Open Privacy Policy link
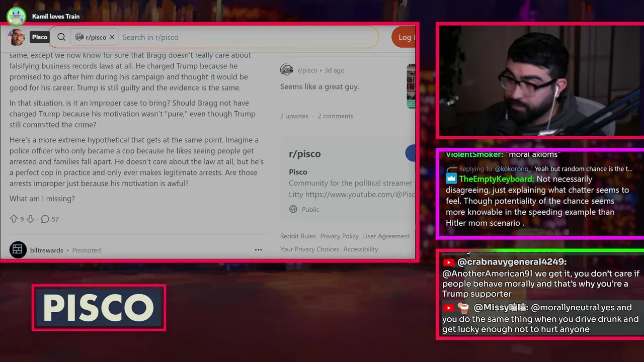Image resolution: width=644 pixels, height=362 pixels. click(x=340, y=236)
